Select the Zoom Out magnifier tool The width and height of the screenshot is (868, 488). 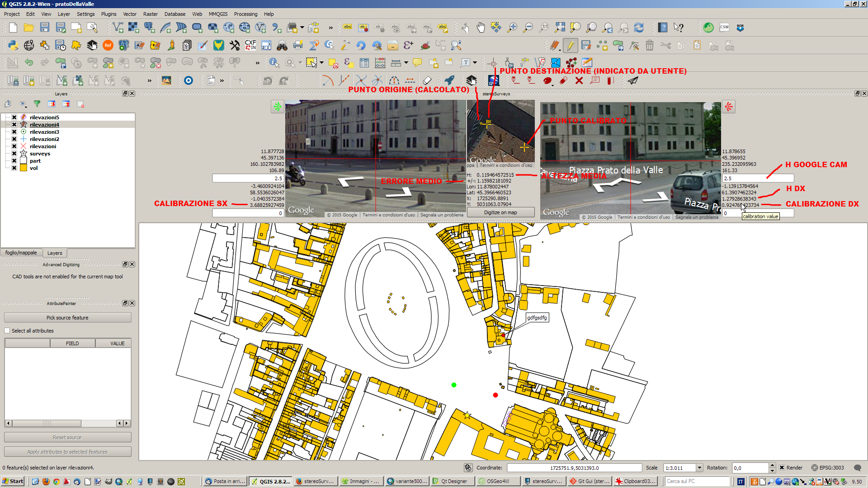click(528, 28)
